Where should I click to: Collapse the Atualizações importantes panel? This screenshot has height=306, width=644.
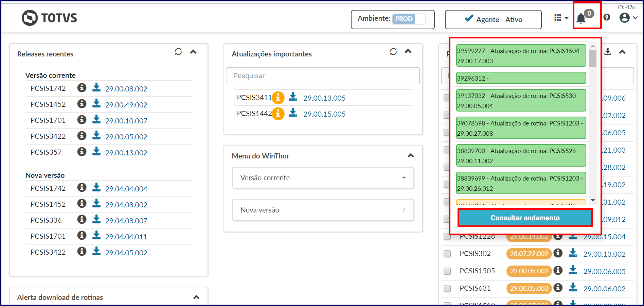408,51
